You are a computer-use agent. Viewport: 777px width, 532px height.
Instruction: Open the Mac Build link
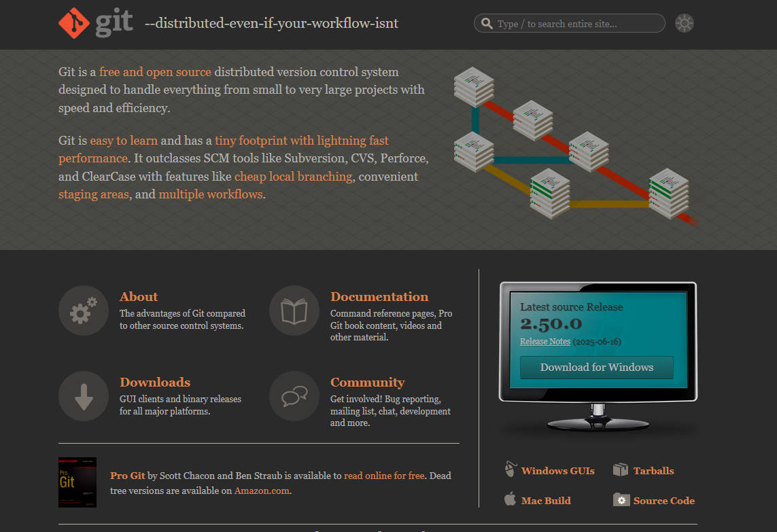click(546, 501)
